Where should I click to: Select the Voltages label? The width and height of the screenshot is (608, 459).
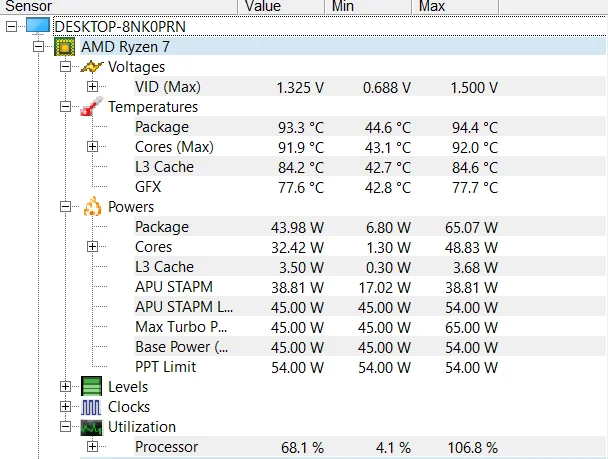point(136,67)
